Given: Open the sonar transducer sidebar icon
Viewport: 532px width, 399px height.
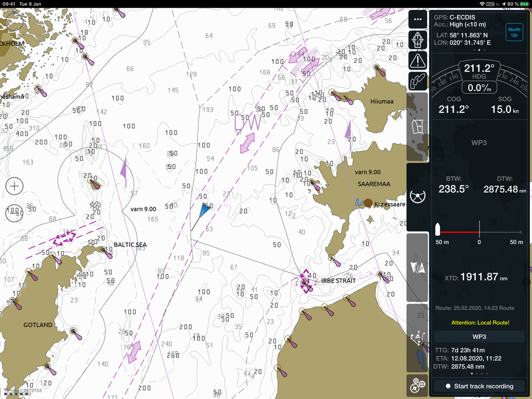Looking at the screenshot, I should [x=417, y=266].
